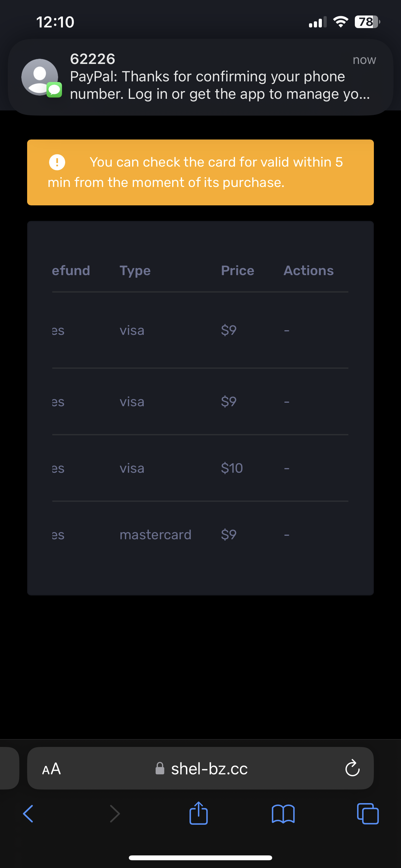Tap the shel-bz.cc address field
Image resolution: width=401 pixels, height=868 pixels.
tap(200, 768)
